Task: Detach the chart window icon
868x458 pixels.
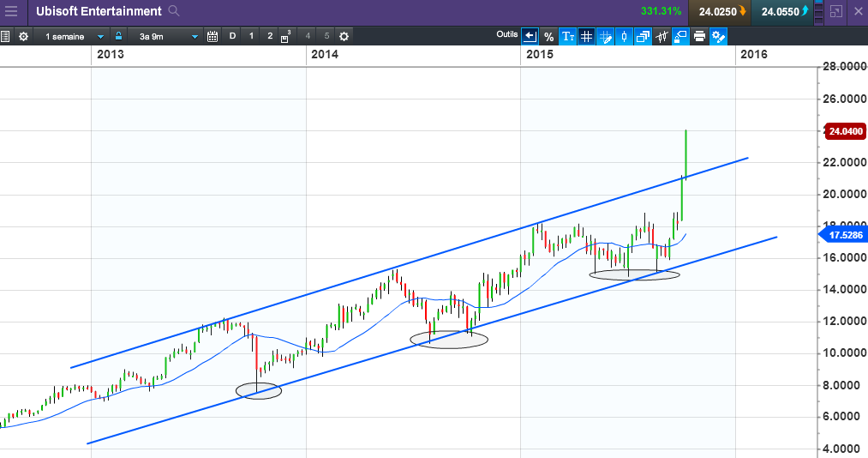Action: (x=836, y=11)
